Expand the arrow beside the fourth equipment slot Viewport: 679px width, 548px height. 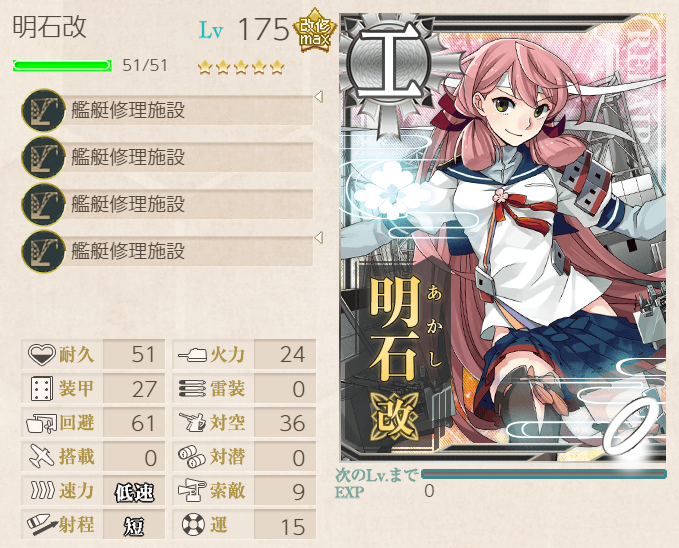click(318, 237)
